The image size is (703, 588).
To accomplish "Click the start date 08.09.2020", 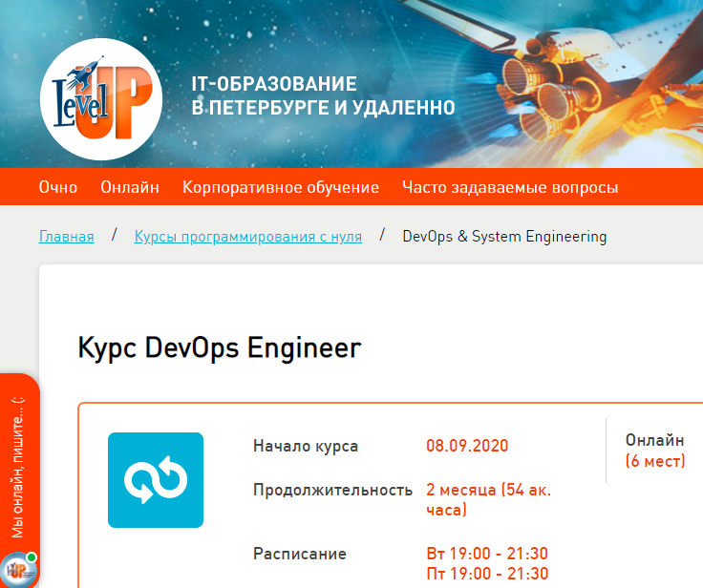I will pyautogui.click(x=467, y=446).
